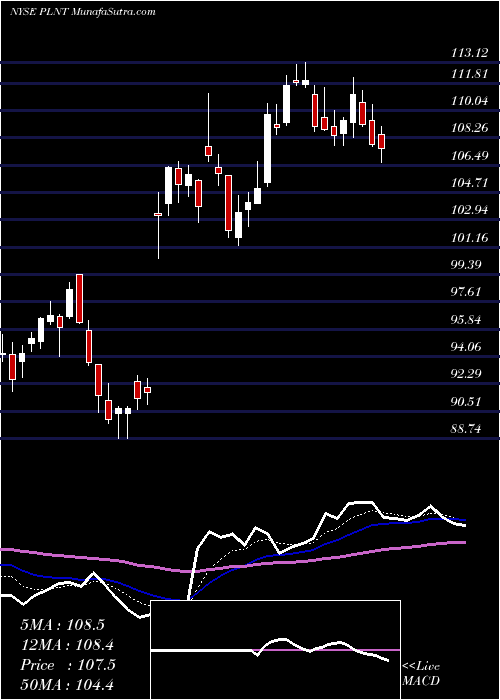Image resolution: width=500 pixels, height=700 pixels.
Task: Select the 88.74 price axis label
Action: (466, 429)
